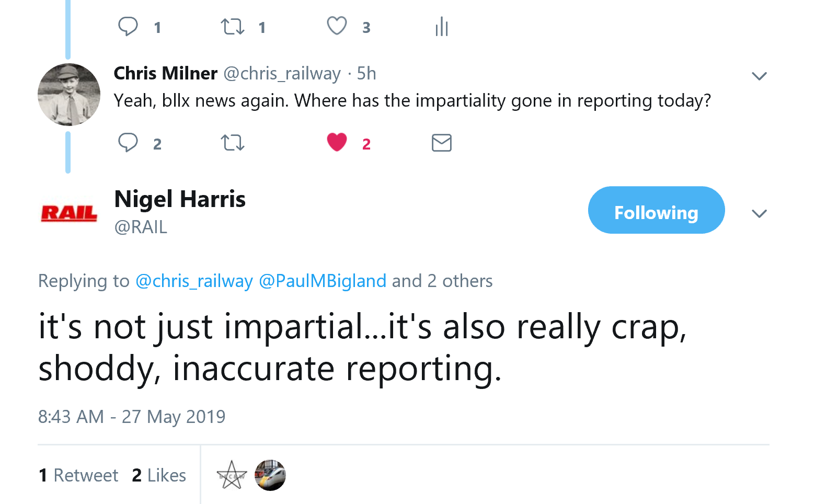This screenshot has width=815, height=504.
Task: Send Chris Milner's tweet via envelope icon
Action: click(x=442, y=143)
